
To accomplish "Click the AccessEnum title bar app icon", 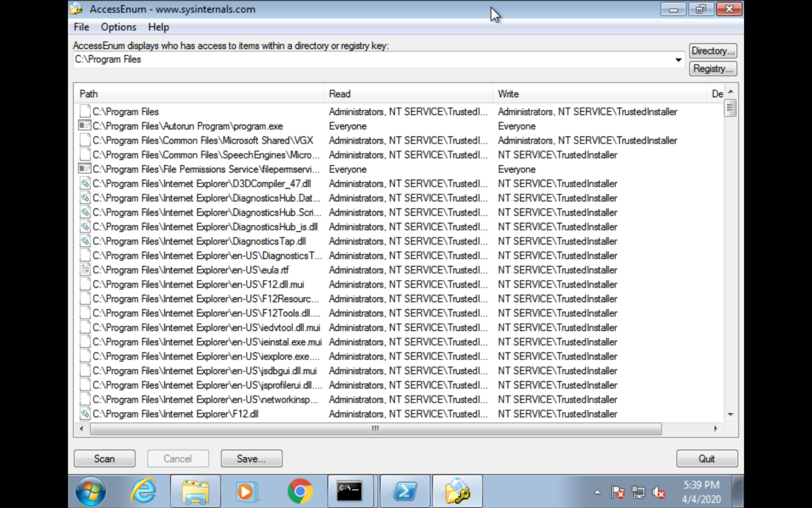I will [77, 9].
